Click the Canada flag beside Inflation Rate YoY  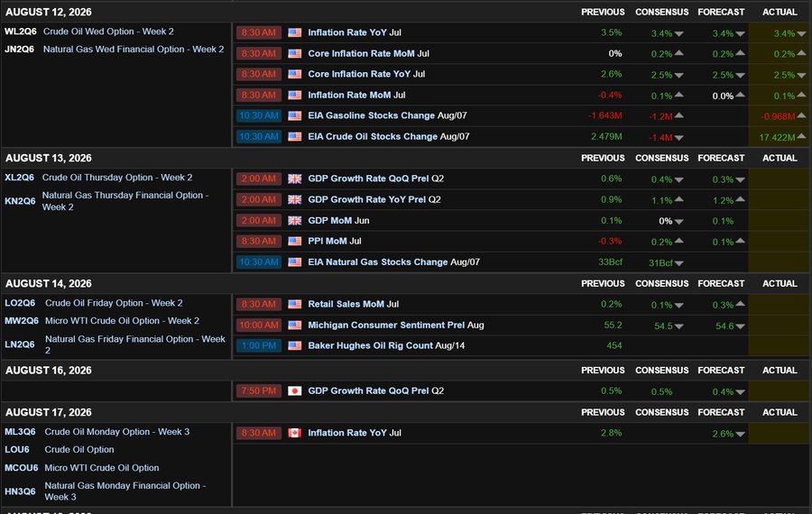coord(295,433)
